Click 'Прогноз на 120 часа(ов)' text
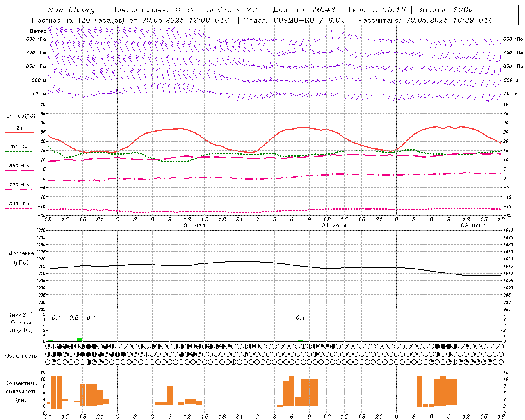This screenshot has width=525, height=420. 79,20
